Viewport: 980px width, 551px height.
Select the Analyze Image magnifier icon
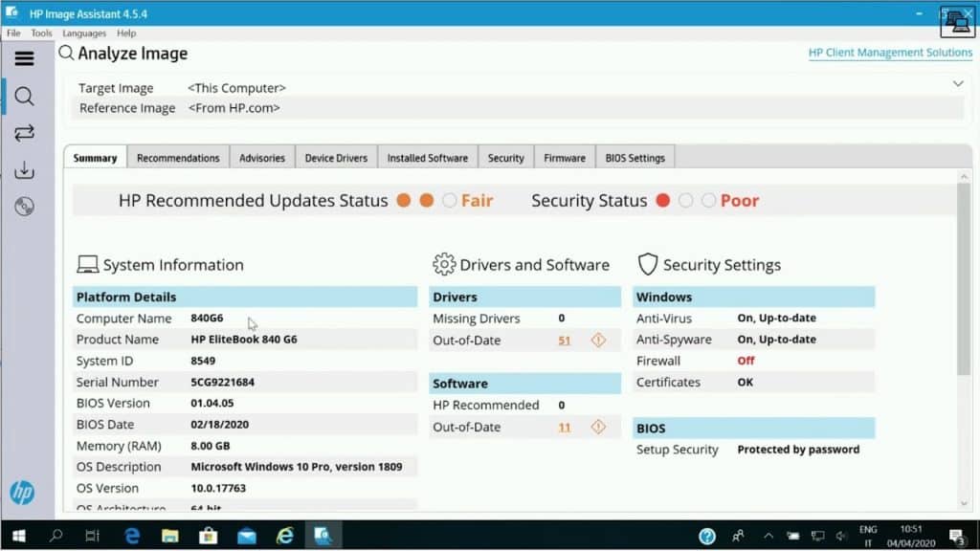[24, 96]
